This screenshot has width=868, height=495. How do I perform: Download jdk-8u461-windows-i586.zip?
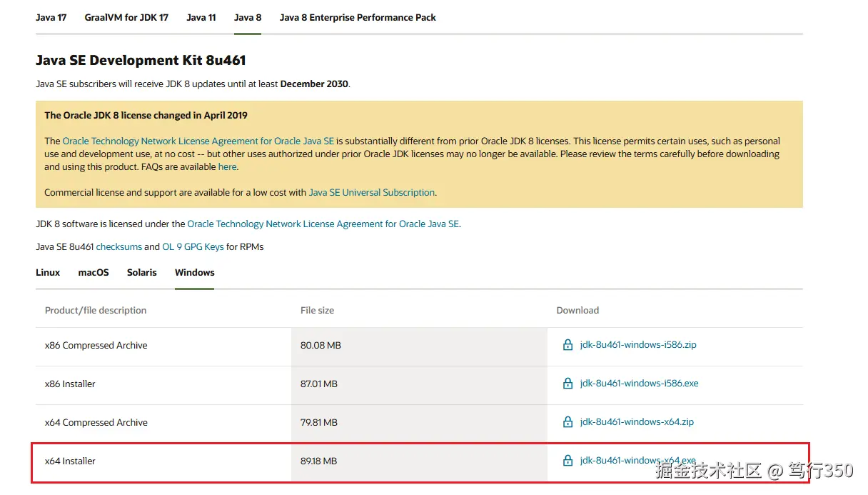[638, 345]
